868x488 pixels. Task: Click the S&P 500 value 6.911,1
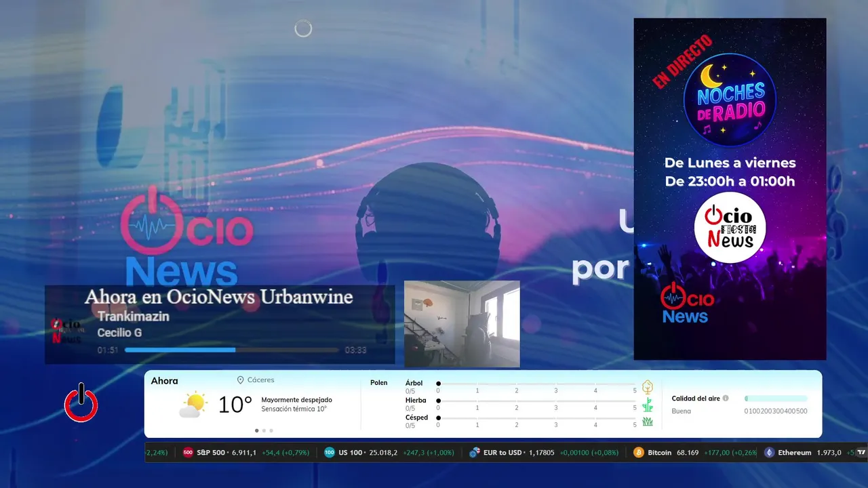tap(244, 453)
